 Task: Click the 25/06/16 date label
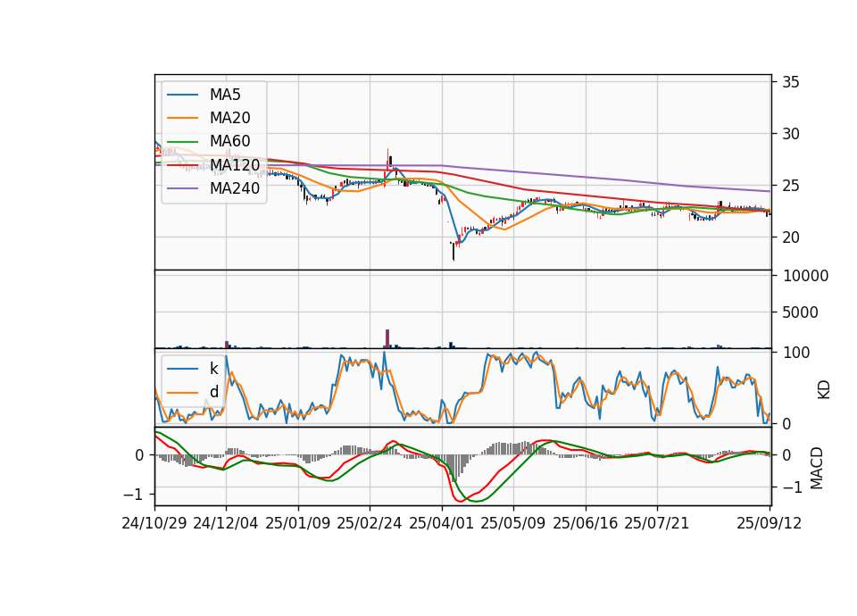pos(585,523)
